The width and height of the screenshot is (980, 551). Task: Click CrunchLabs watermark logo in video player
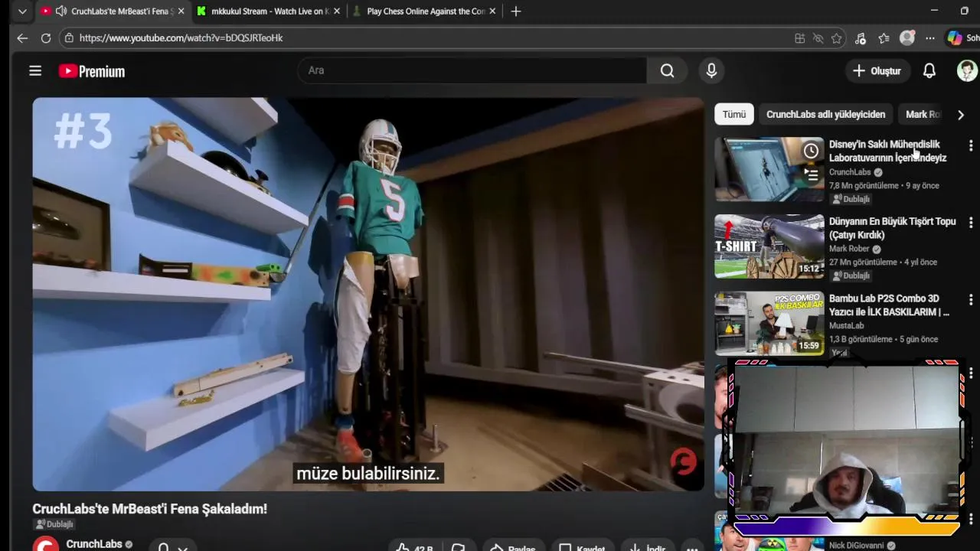[684, 461]
